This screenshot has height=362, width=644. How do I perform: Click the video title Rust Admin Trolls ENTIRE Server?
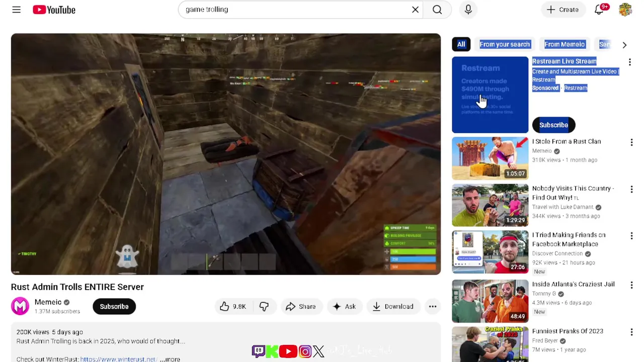click(x=77, y=287)
